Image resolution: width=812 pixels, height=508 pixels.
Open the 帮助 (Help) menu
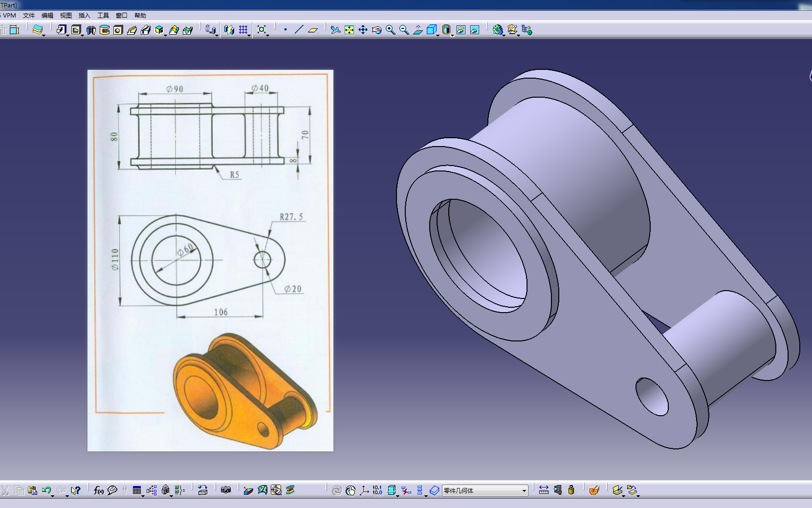click(x=140, y=16)
